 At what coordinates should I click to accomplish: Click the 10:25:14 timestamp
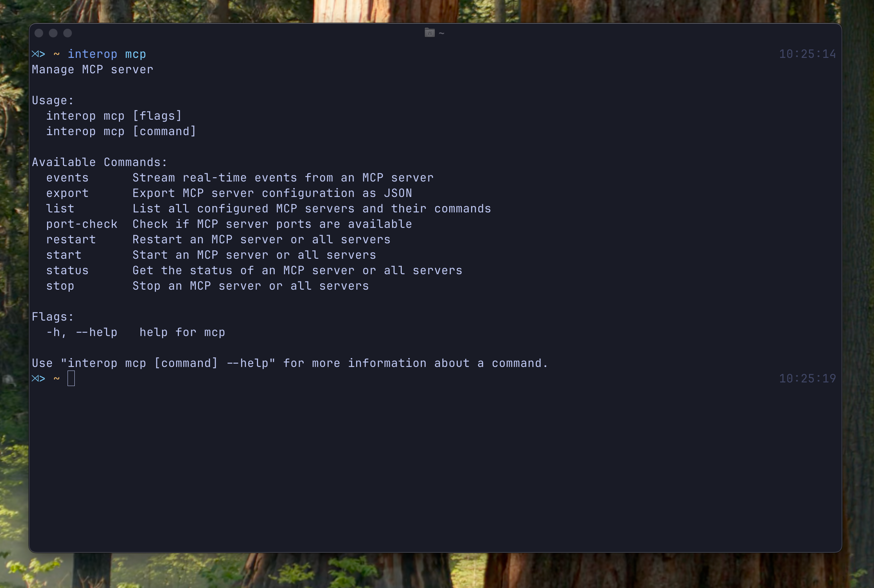click(x=807, y=54)
